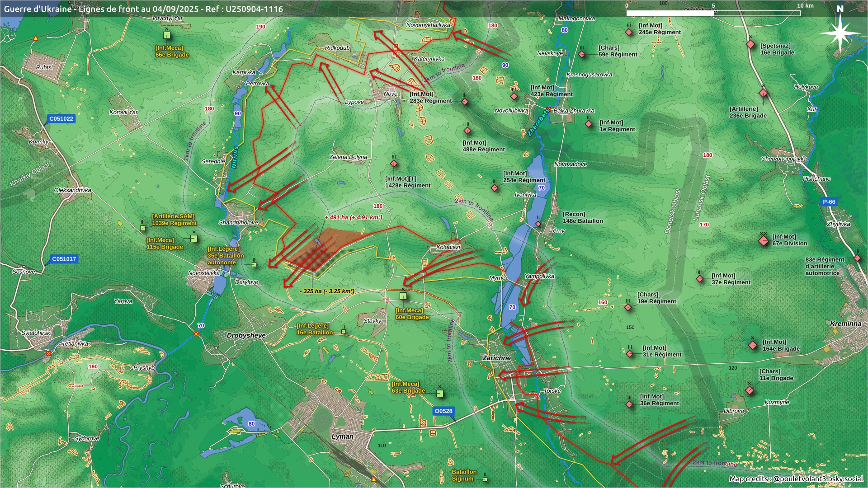Click the 245e Régiment red diamond marker
This screenshot has height=488, width=868.
pos(629,32)
